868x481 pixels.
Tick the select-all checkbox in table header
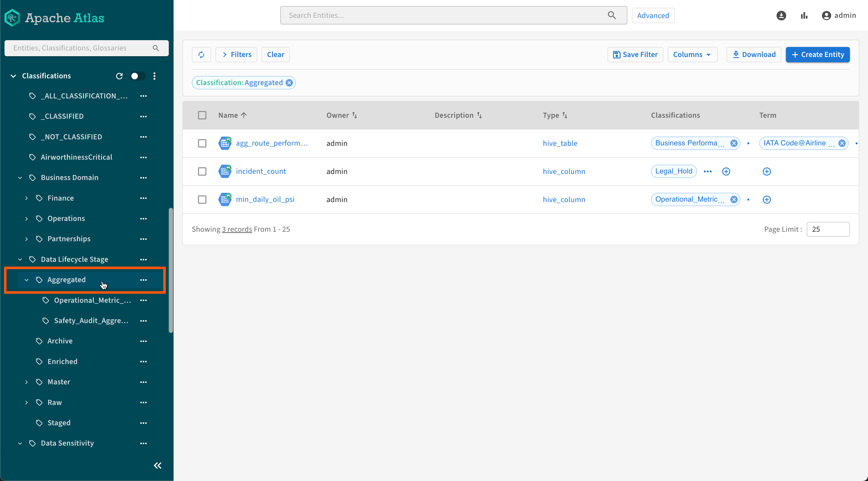tap(202, 115)
